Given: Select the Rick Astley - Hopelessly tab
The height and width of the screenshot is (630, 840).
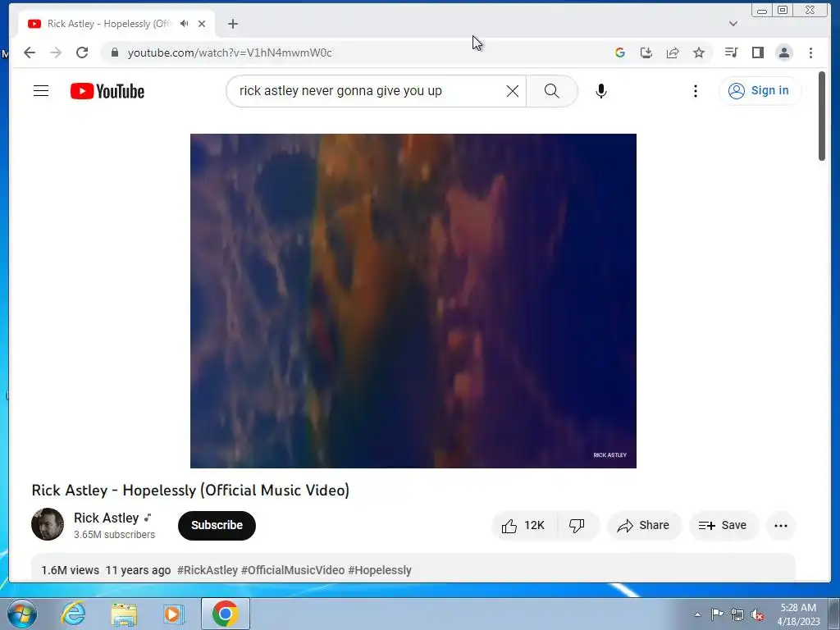Looking at the screenshot, I should pos(109,24).
